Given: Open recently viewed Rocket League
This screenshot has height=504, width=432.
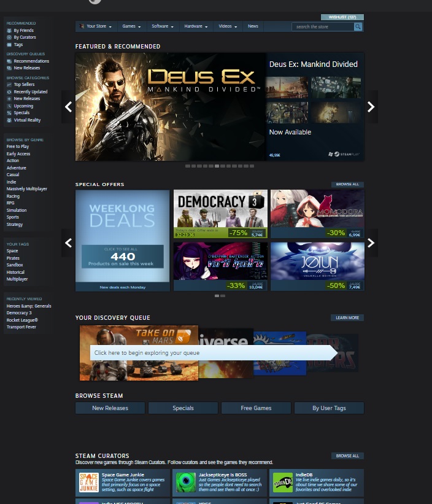Looking at the screenshot, I should tap(22, 320).
